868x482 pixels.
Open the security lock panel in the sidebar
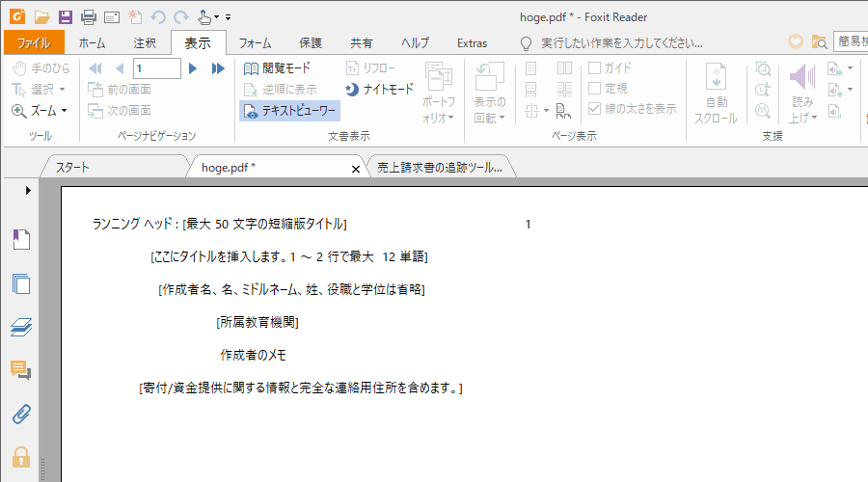pos(21,457)
